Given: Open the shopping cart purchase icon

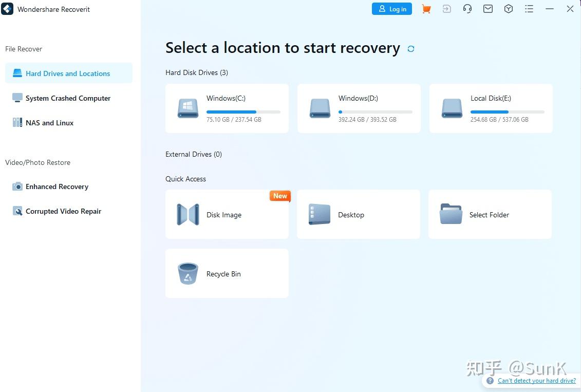Looking at the screenshot, I should [426, 9].
